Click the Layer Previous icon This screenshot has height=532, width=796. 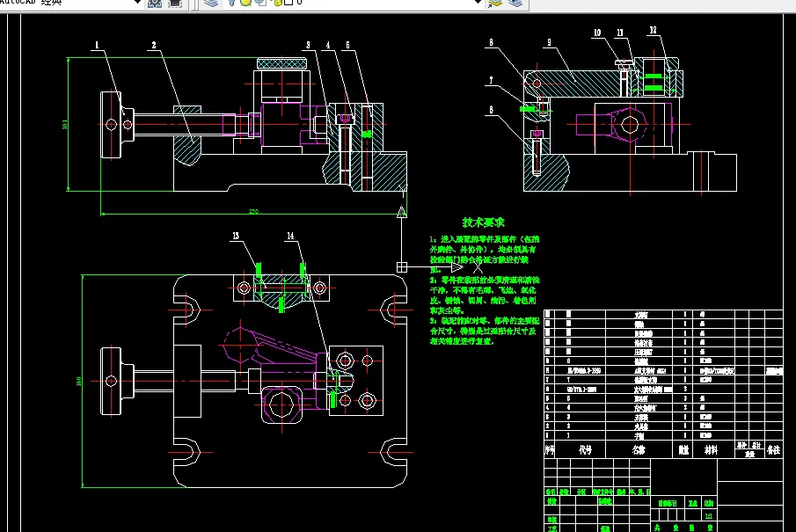click(515, 3)
